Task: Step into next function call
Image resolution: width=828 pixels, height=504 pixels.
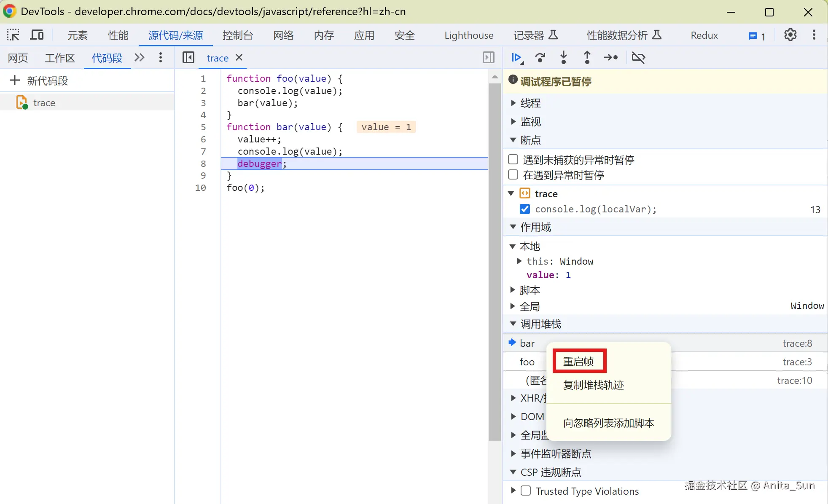Action: click(x=564, y=58)
